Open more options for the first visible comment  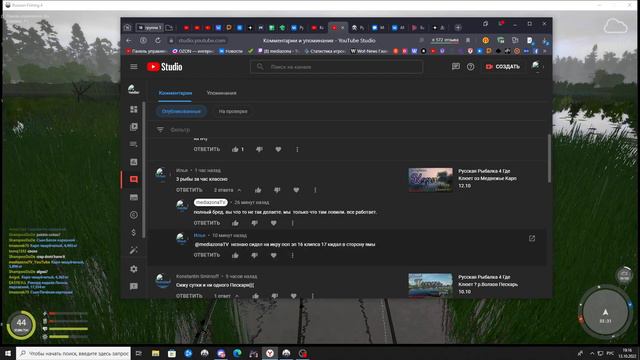pyautogui.click(x=297, y=149)
